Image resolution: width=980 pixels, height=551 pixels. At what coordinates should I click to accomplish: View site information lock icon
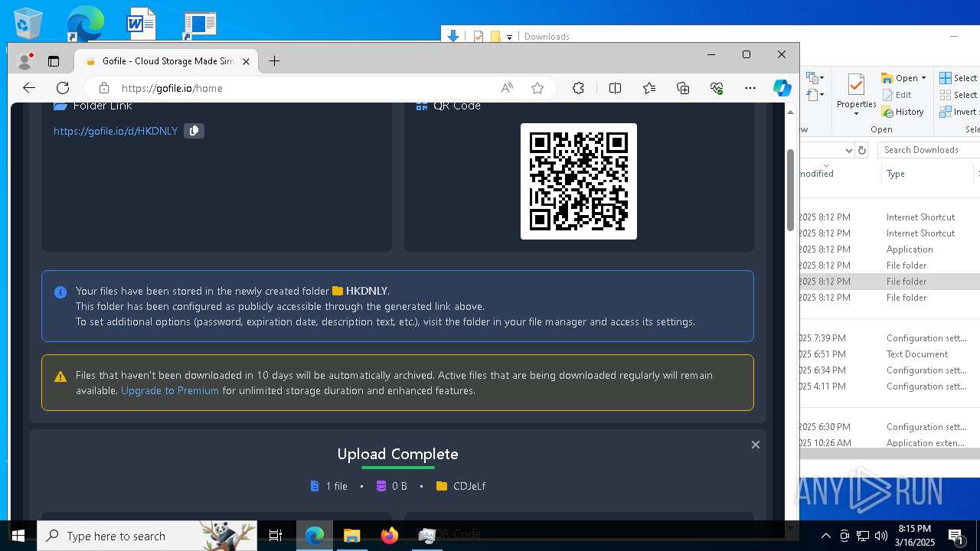pos(104,88)
